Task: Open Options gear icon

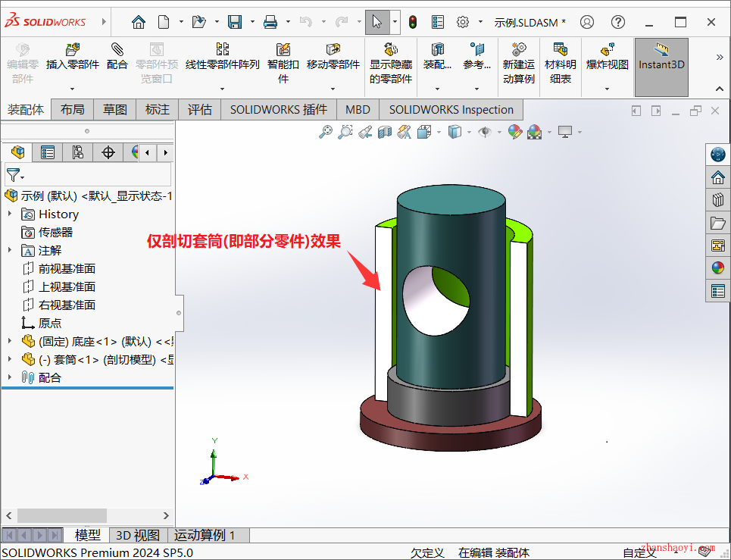Action: pyautogui.click(x=463, y=22)
